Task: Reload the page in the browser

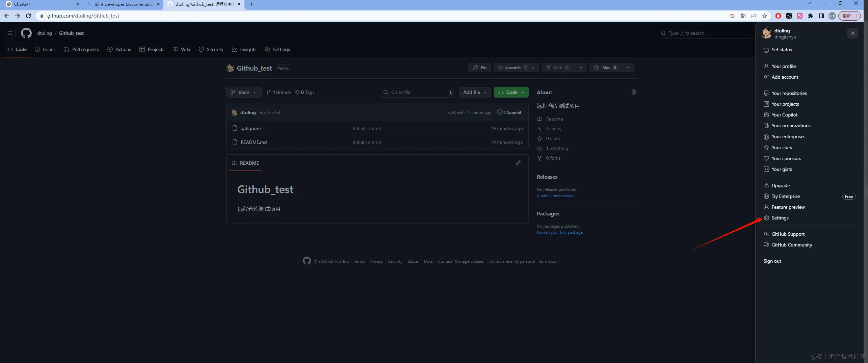Action: click(x=28, y=16)
